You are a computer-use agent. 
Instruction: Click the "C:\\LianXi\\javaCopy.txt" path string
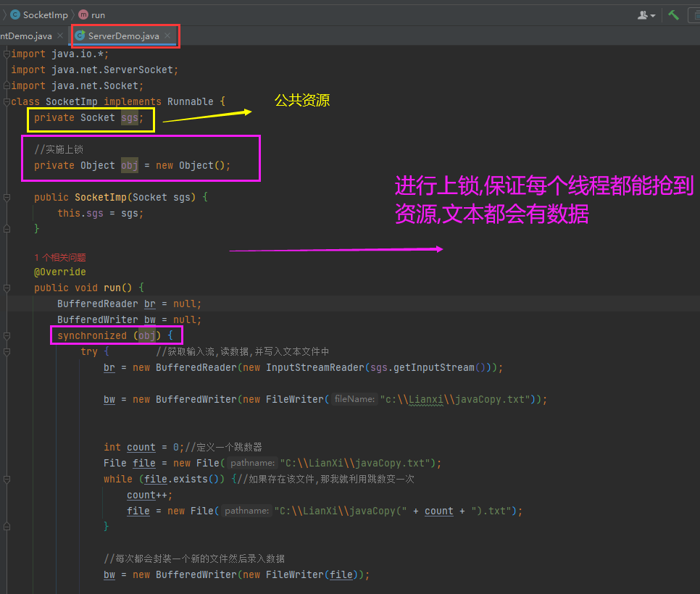[x=355, y=463]
